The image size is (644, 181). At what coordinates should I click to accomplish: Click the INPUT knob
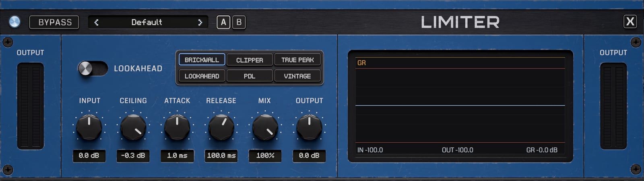(89, 127)
